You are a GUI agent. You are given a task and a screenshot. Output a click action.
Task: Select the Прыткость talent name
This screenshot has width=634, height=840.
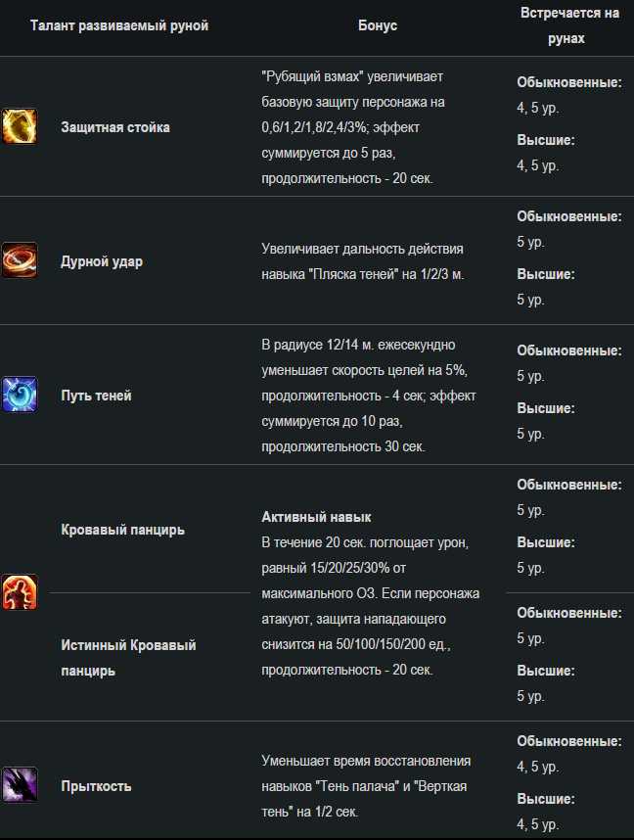point(96,786)
